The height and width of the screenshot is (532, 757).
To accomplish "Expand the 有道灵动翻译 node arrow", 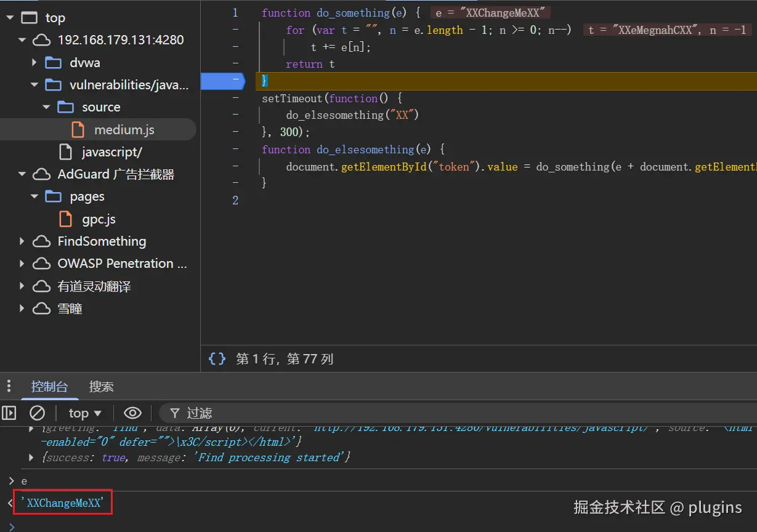I will point(22,286).
